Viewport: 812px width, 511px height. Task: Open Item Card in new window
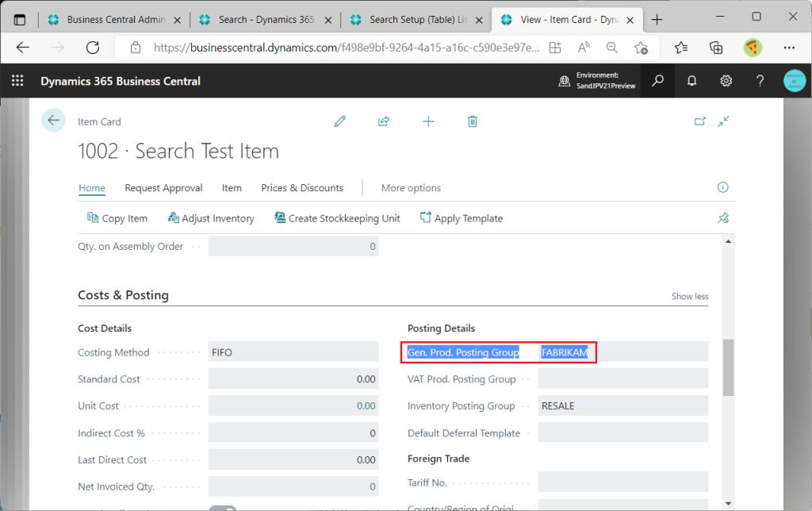tap(699, 121)
